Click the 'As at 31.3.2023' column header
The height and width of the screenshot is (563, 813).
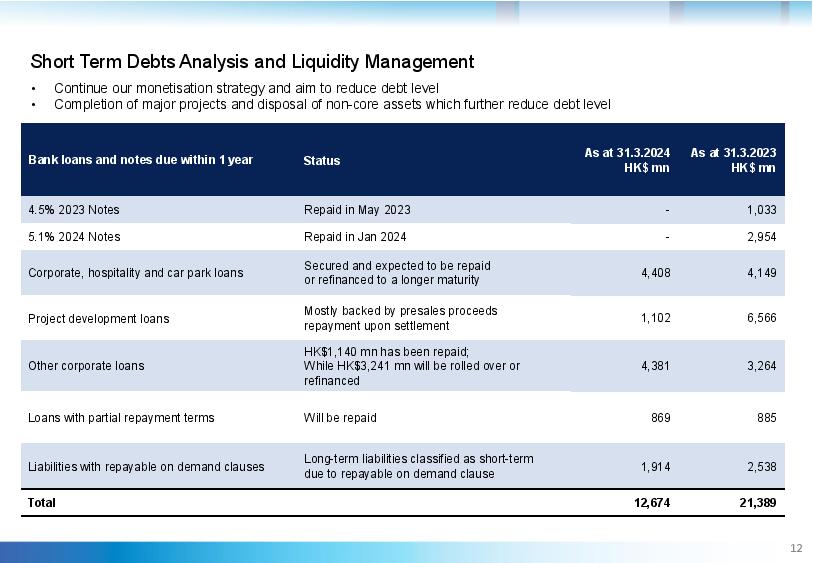tap(733, 160)
